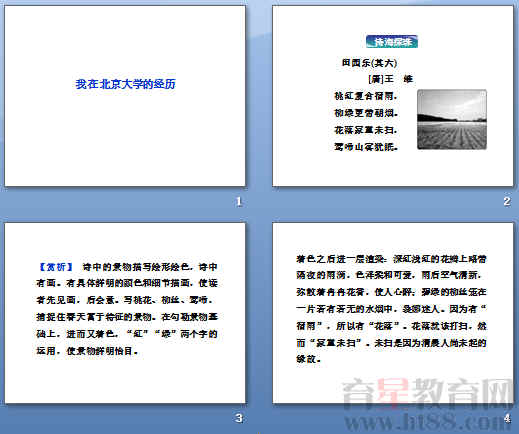Screen dimensions: 519x434
Task: Click the second poem line 柳绿更带朝烟
Action: tap(366, 113)
